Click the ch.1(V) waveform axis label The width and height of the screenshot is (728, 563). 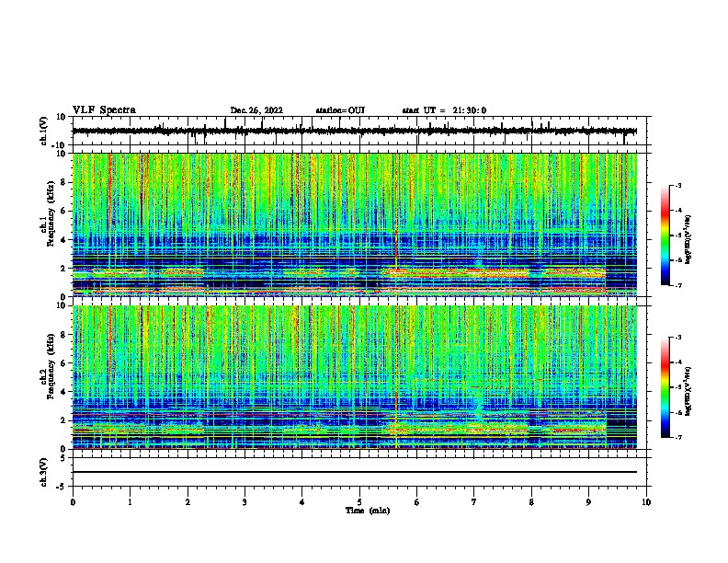(44, 131)
